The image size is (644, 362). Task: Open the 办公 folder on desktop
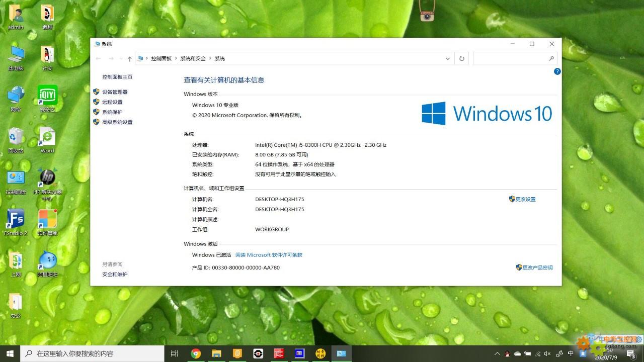pos(16,305)
